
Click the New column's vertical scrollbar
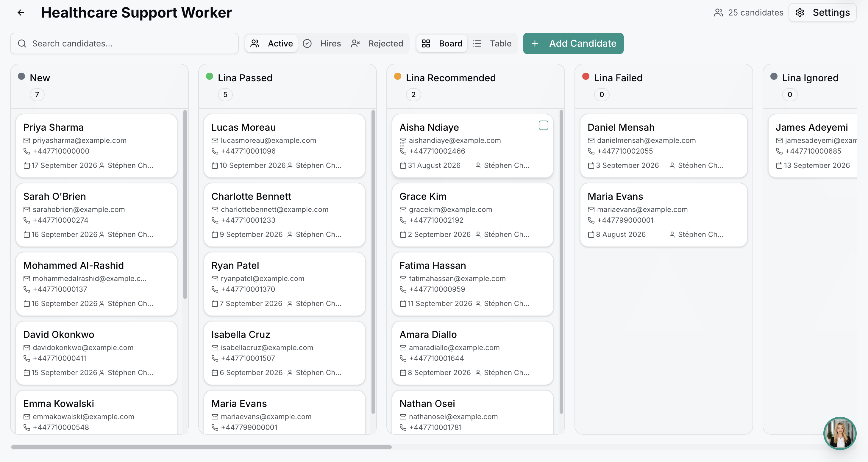(x=185, y=205)
